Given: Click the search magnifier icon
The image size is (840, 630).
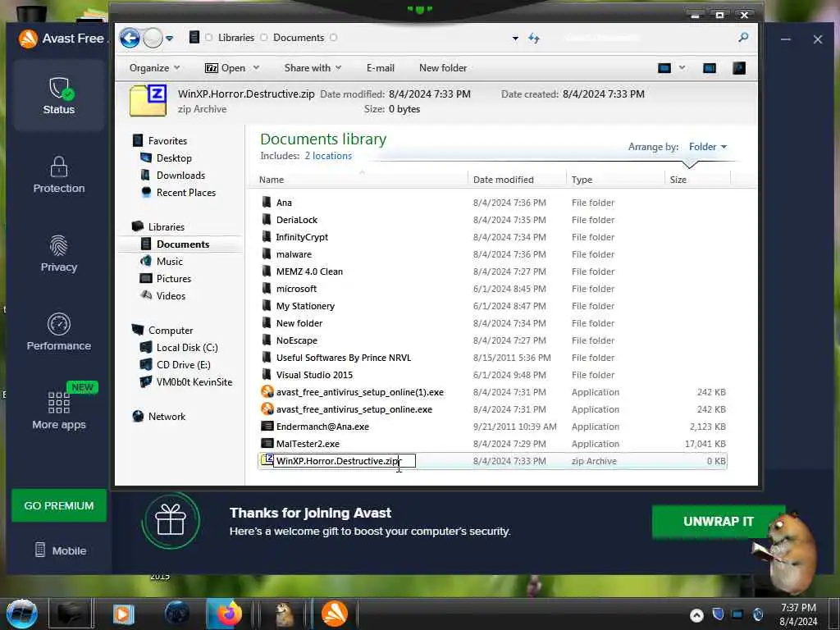Looking at the screenshot, I should [743, 38].
